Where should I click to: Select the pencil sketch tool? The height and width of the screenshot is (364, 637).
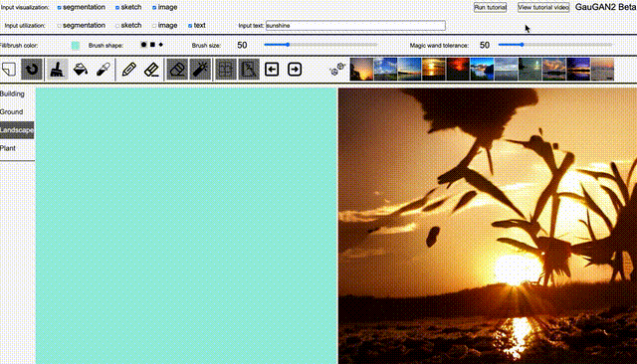click(x=128, y=70)
